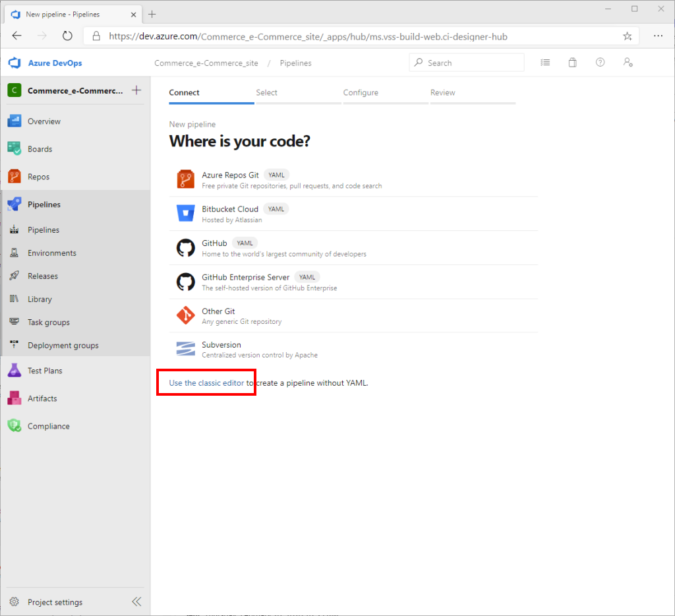This screenshot has height=616, width=675.
Task: Open the Library sidebar item
Action: [41, 299]
